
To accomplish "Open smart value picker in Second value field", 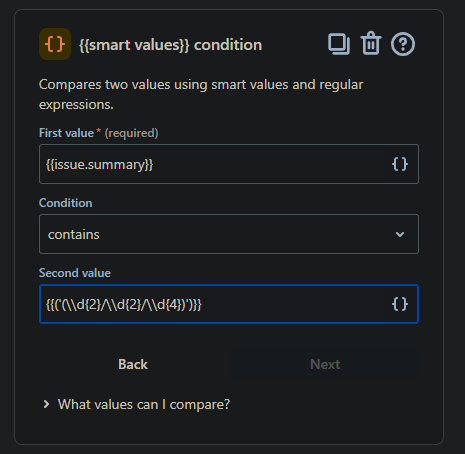I will pos(400,304).
